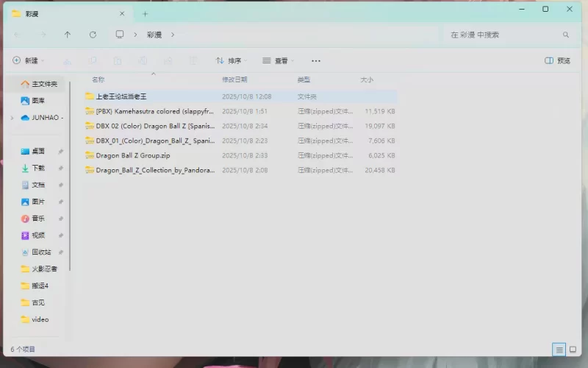Open 搬运4 folder in sidebar

[35, 286]
